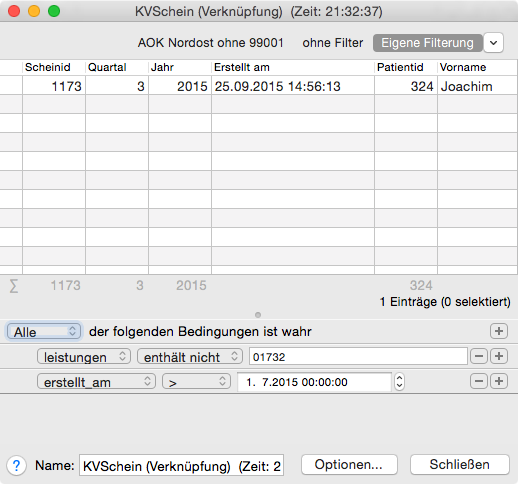Add a condition after leistungen row
518x484 pixels.
pyautogui.click(x=499, y=356)
